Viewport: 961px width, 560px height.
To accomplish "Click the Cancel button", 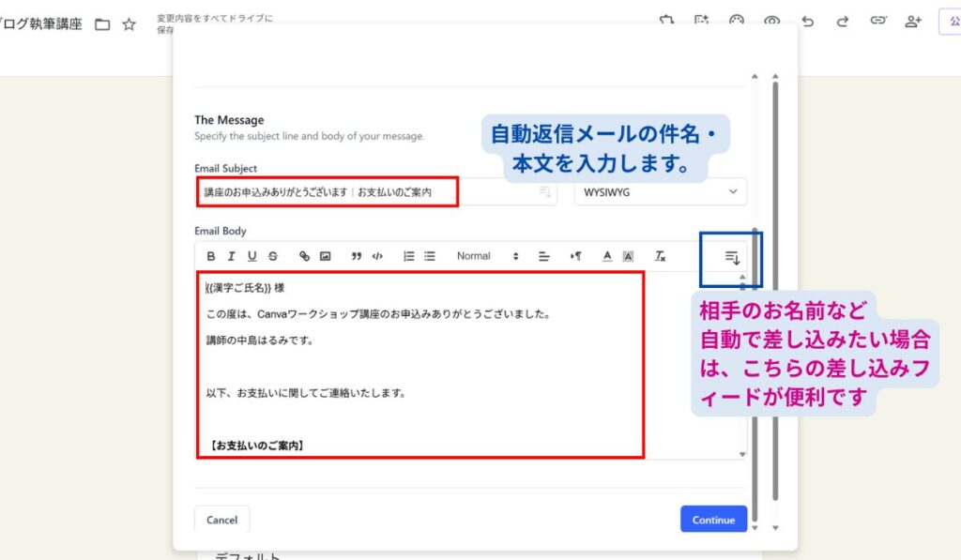I will [222, 520].
